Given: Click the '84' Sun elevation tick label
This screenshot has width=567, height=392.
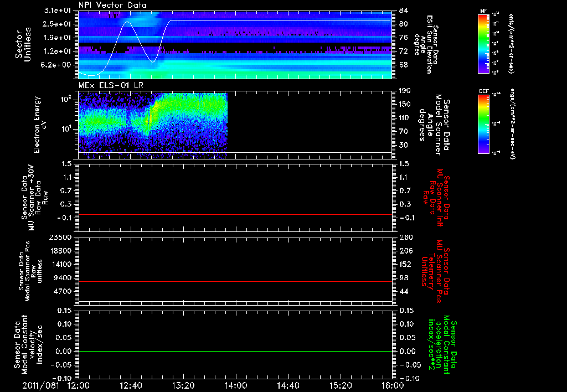Looking at the screenshot, I should click(404, 11).
